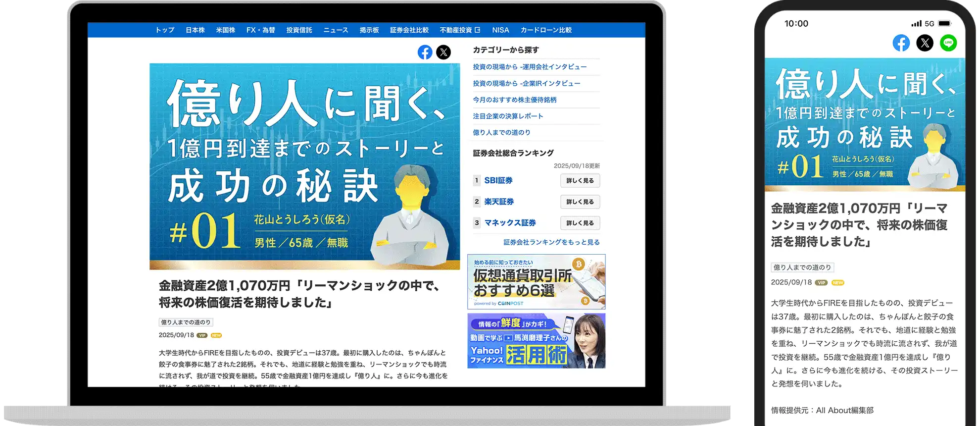Image resolution: width=980 pixels, height=426 pixels.
Task: Tap the Facebook icon on phone screen
Action: tap(901, 43)
